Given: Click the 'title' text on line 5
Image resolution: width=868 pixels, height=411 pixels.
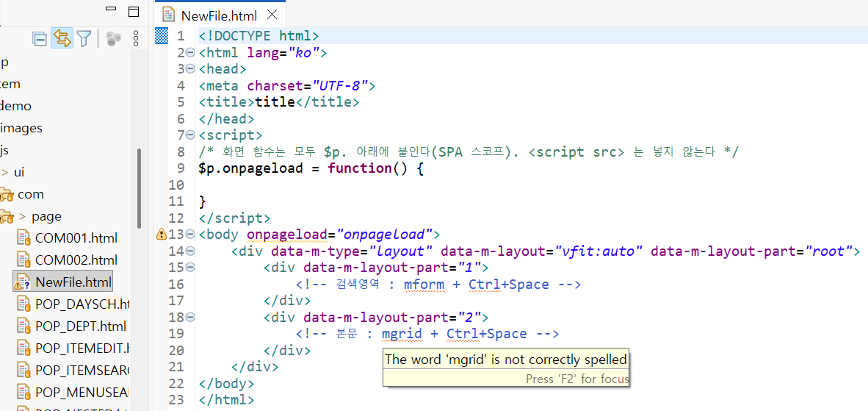Looking at the screenshot, I should (275, 102).
